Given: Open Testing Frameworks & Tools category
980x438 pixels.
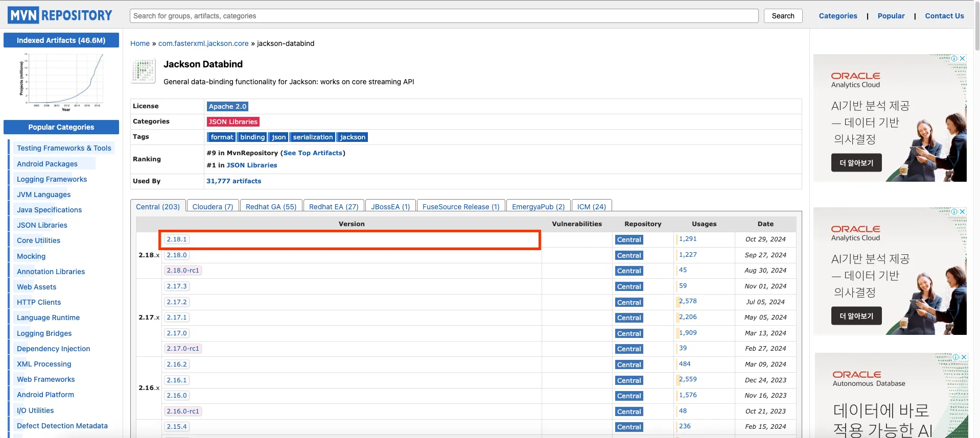Looking at the screenshot, I should click(x=64, y=148).
